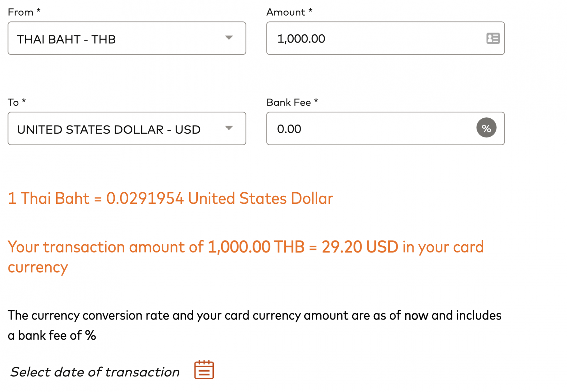Screen dimensions: 567x392
Task: Select the THAI BAHT - THB text
Action: pos(66,39)
